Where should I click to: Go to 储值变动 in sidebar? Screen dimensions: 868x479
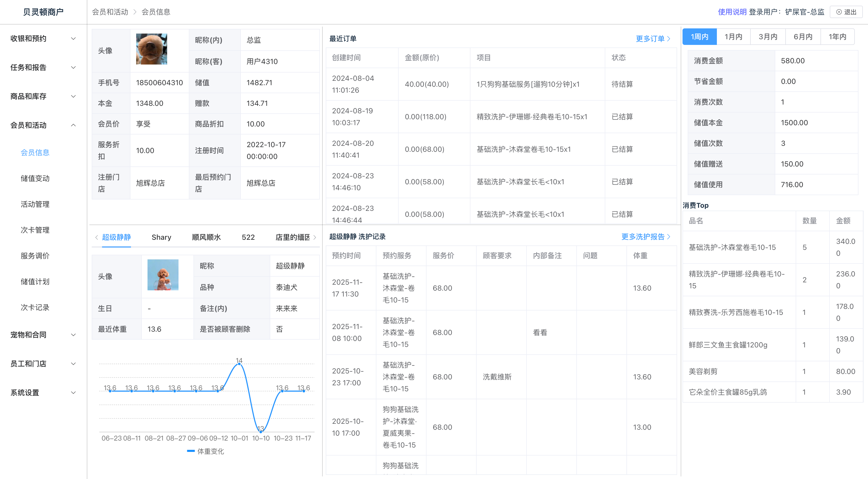pyautogui.click(x=35, y=178)
